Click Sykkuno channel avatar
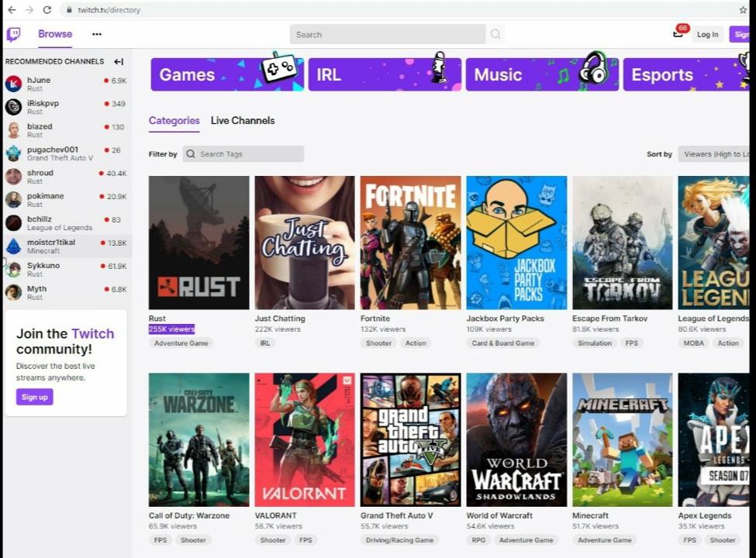Screen dimensions: 756x558 pos(13,270)
